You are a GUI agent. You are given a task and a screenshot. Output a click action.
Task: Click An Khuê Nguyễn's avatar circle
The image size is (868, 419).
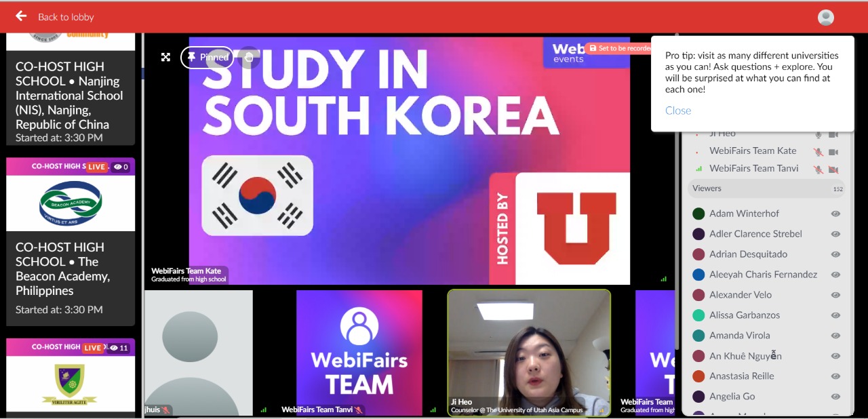pyautogui.click(x=698, y=356)
